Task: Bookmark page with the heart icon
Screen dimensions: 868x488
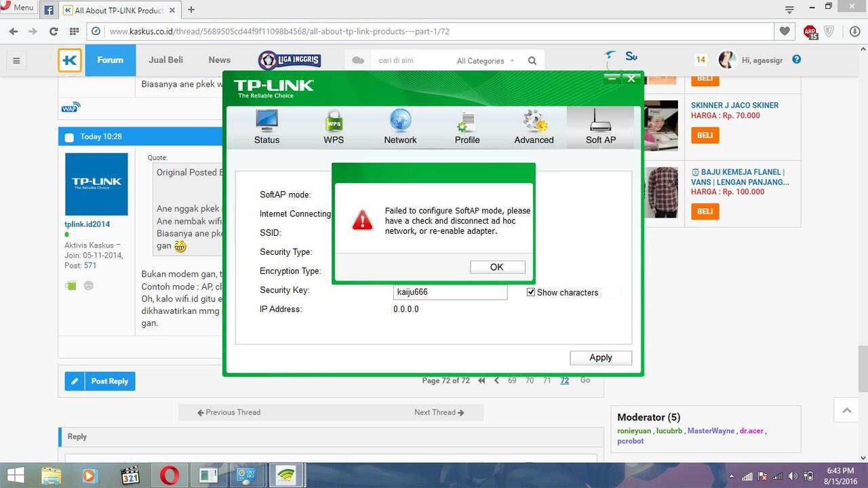Action: tap(785, 31)
